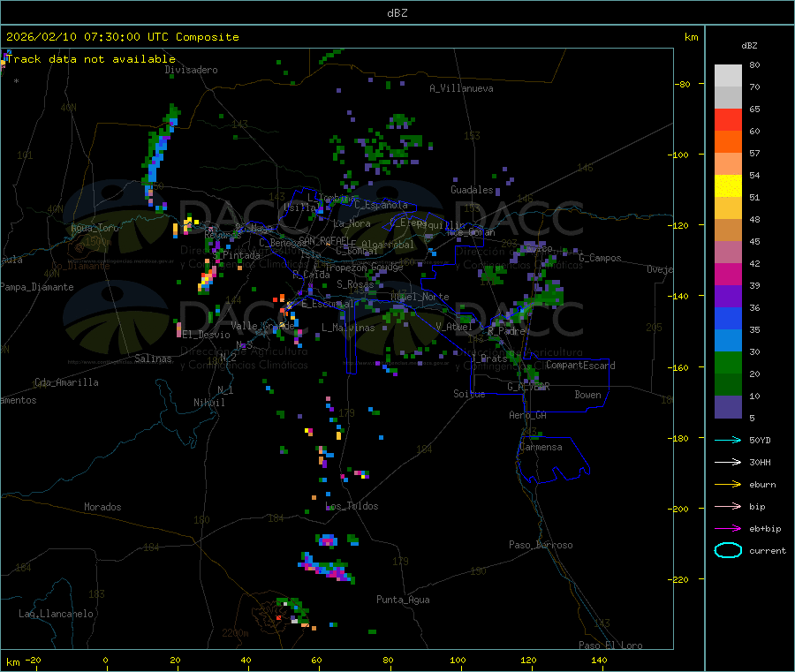Click the timestamp 2026/02/10 07:30:00 UTC Composite
Image resolution: width=795 pixels, height=672 pixels.
pos(122,37)
